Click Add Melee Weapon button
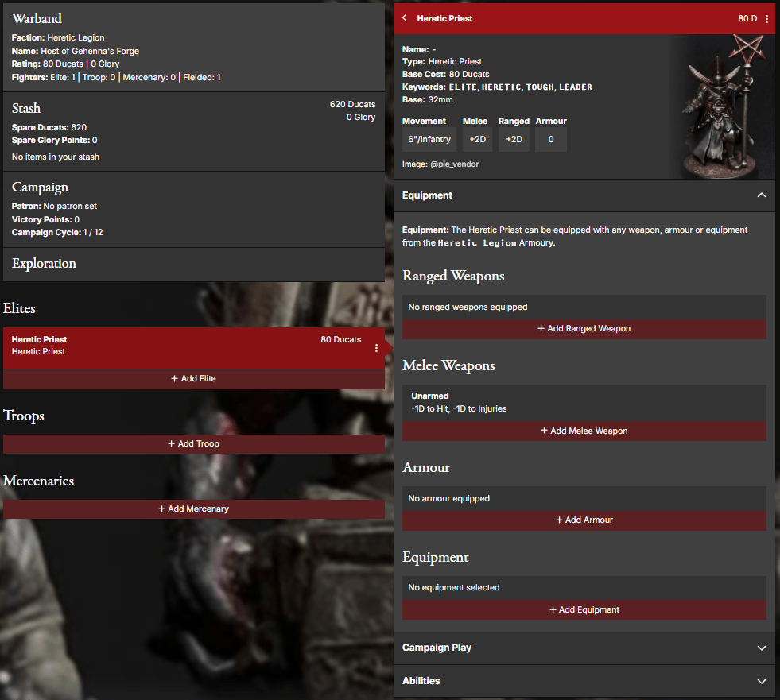 (x=584, y=431)
